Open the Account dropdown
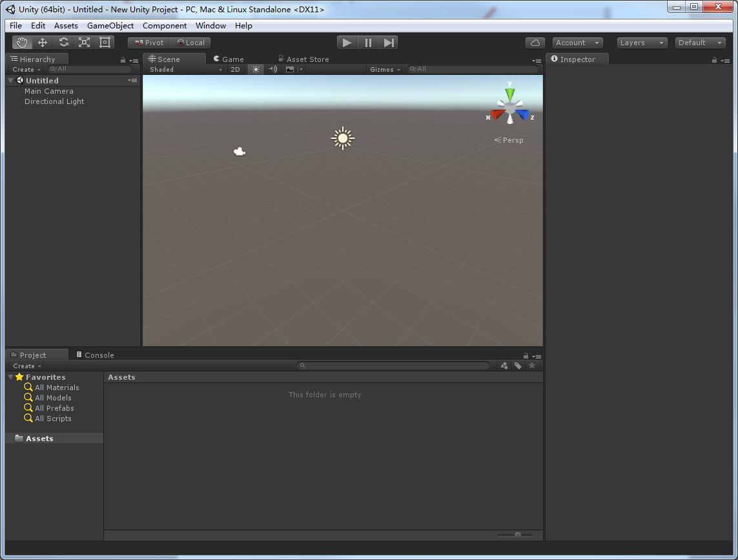The width and height of the screenshot is (738, 560). coord(577,43)
